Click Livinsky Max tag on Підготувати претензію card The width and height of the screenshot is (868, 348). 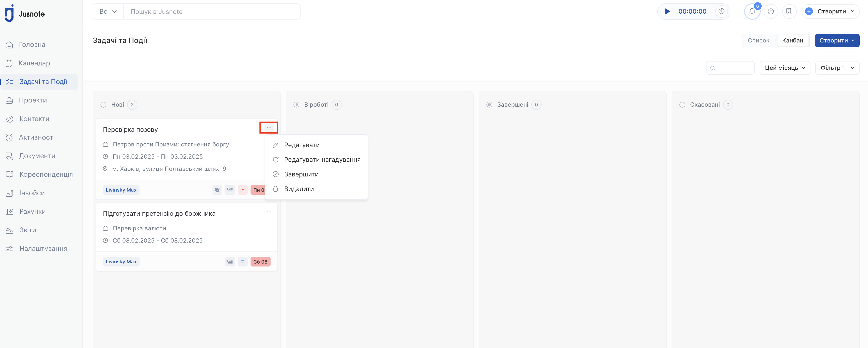tap(121, 262)
